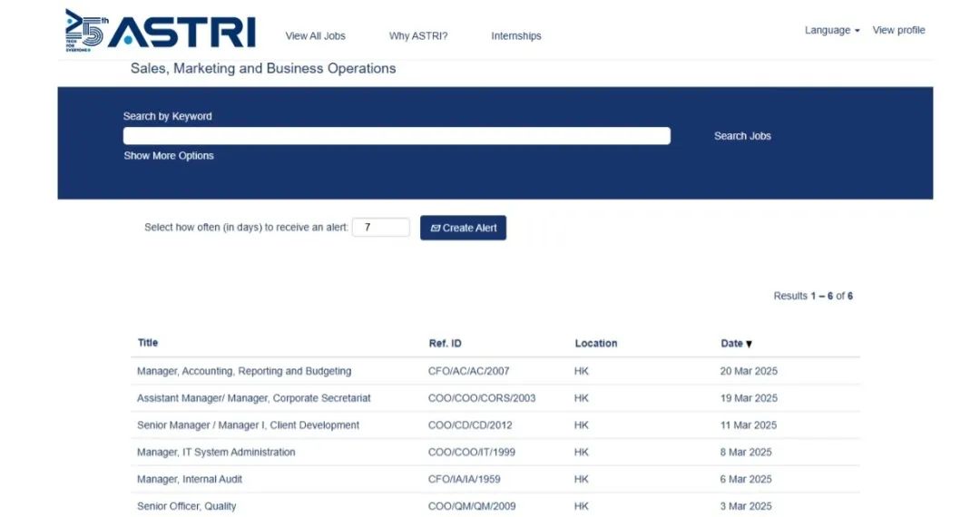Click the Sales, Marketing and Business Operations heading
The width and height of the screenshot is (980, 517).
point(263,68)
